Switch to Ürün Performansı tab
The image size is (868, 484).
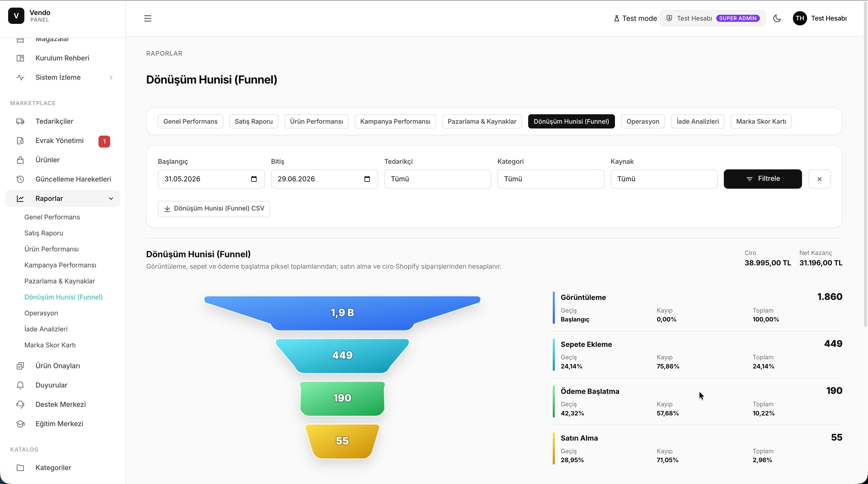pos(316,121)
